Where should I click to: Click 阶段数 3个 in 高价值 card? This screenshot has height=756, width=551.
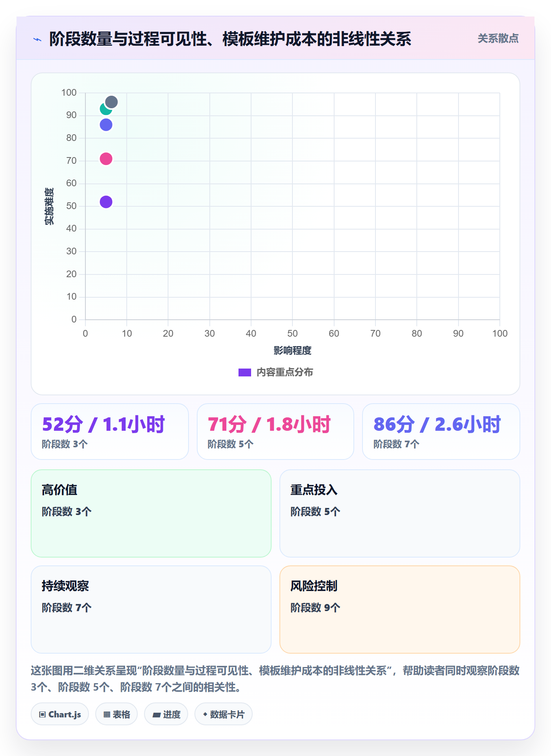tap(67, 511)
